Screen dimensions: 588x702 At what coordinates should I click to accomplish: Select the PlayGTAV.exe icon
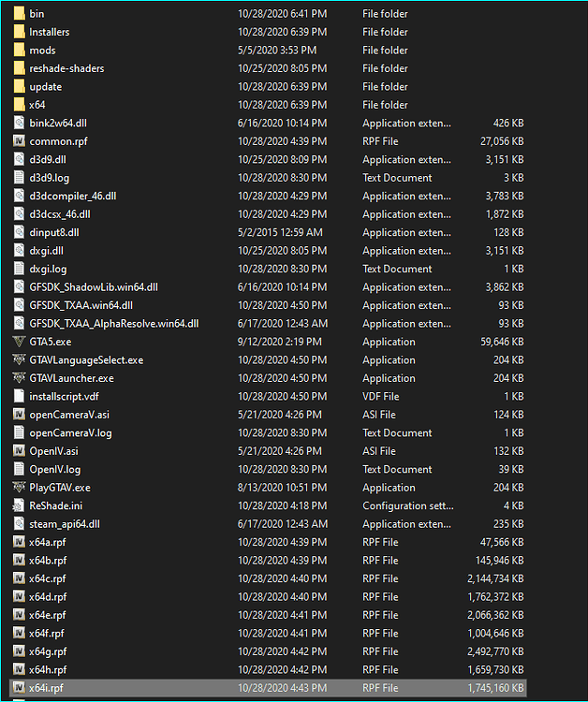pyautogui.click(x=19, y=487)
